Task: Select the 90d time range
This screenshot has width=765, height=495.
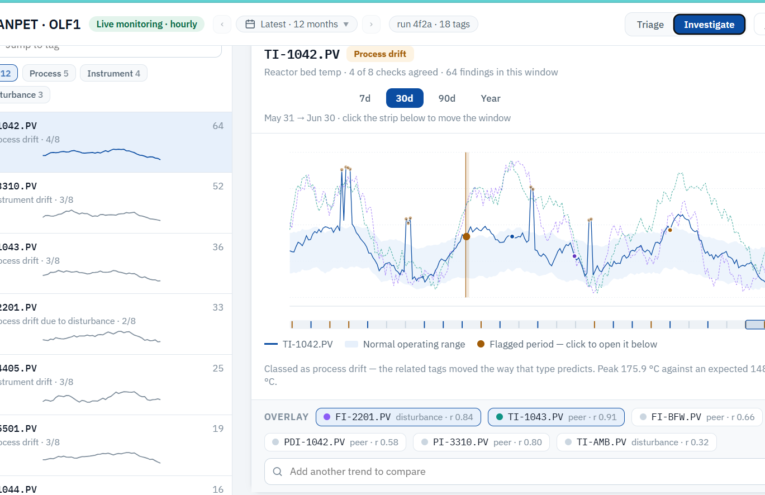Action: coord(447,99)
